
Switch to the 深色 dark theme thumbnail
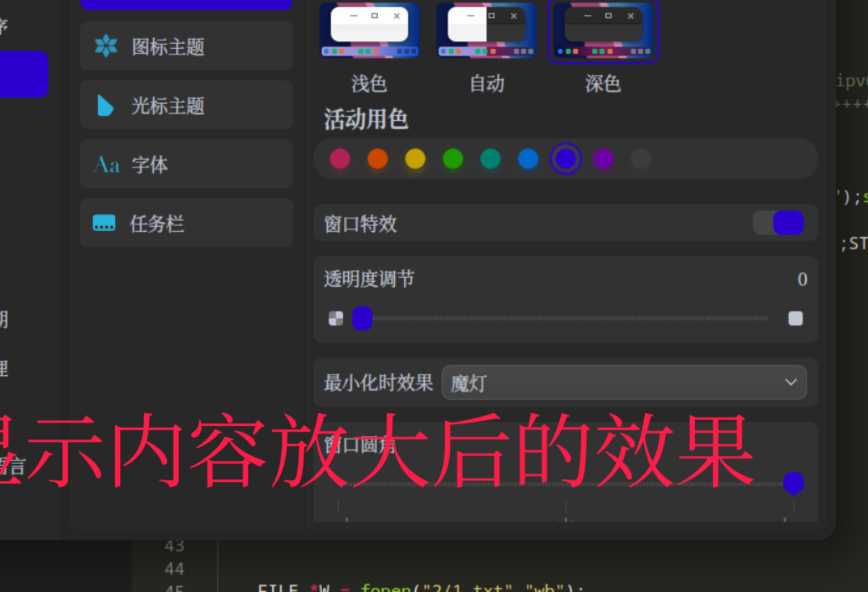[x=603, y=30]
